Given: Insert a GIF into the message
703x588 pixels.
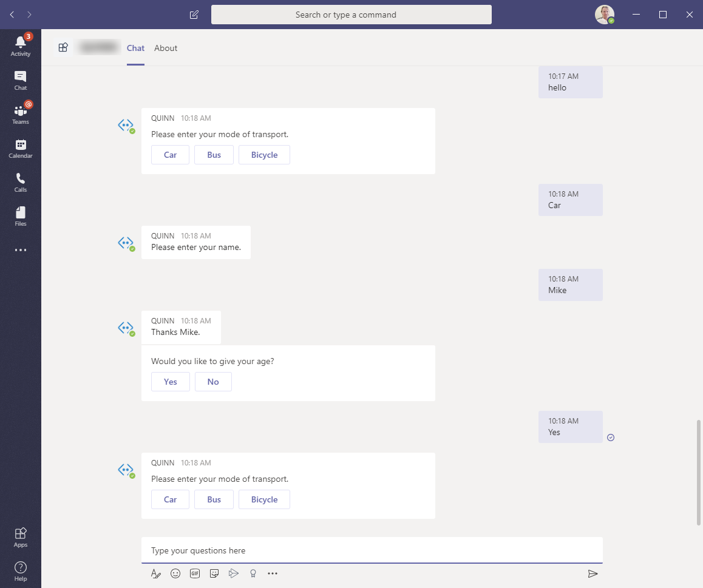Looking at the screenshot, I should [x=195, y=573].
